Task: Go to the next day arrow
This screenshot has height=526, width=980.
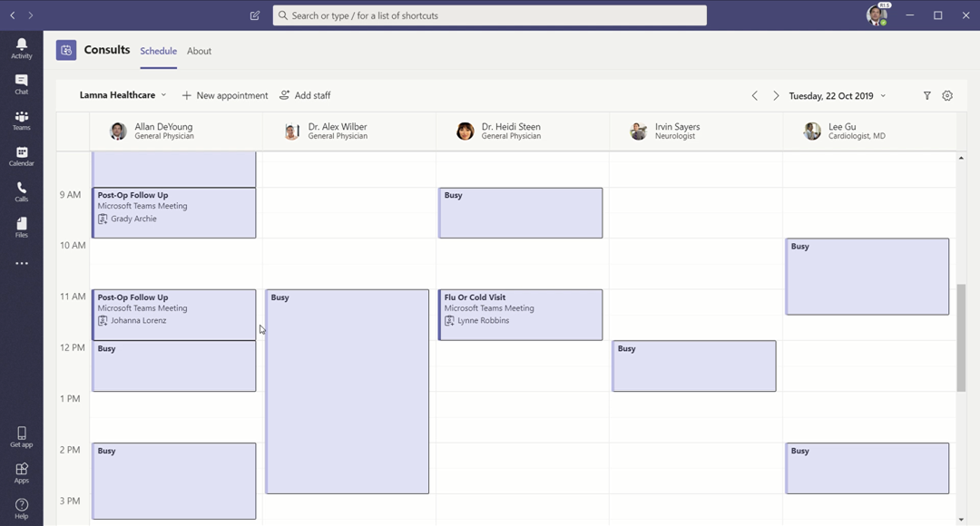Action: pyautogui.click(x=776, y=96)
